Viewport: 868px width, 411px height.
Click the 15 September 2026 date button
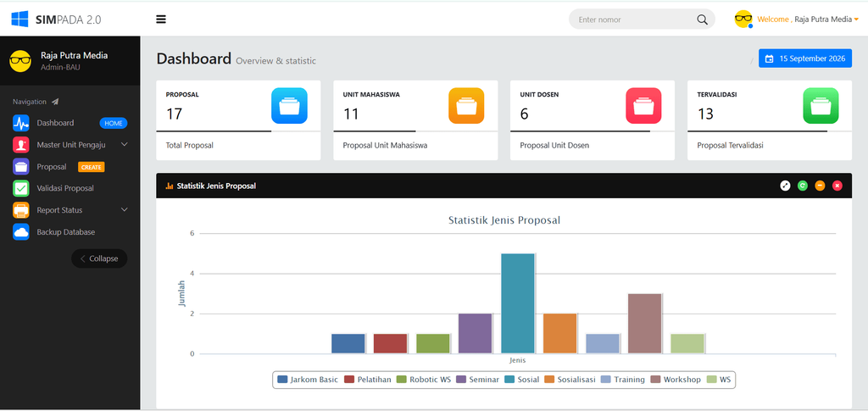click(805, 58)
